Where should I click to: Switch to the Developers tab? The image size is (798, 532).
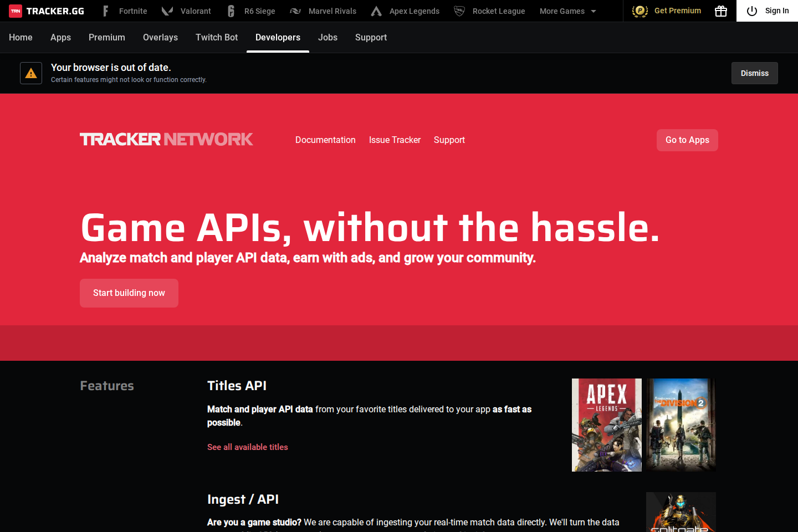pyautogui.click(x=278, y=37)
